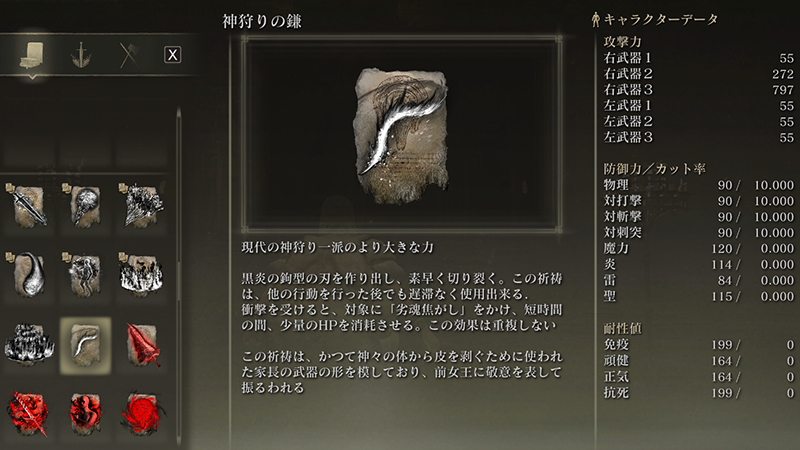Choose the round orb incantation in top row

tap(85, 206)
